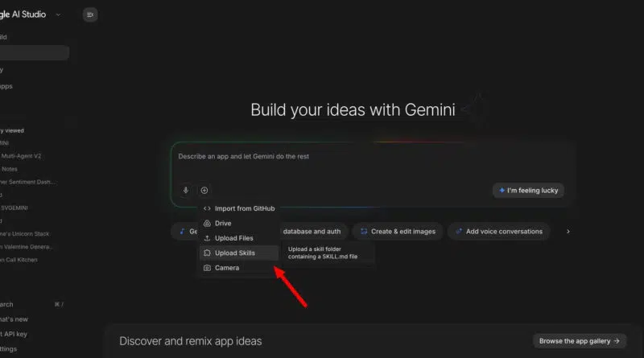The image size is (644, 358).
Task: Open 'Browse the app gallery' button
Action: (579, 341)
